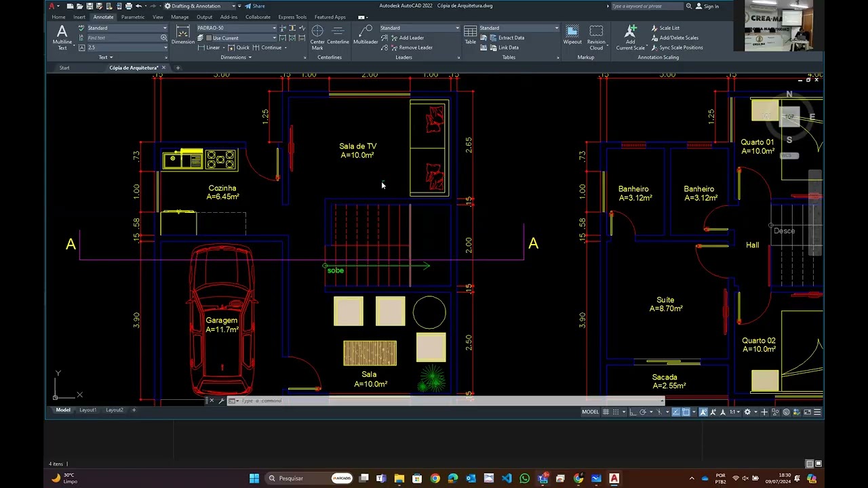This screenshot has width=868, height=488.
Task: Click the keyword search field in title bar
Action: pyautogui.click(x=647, y=6)
